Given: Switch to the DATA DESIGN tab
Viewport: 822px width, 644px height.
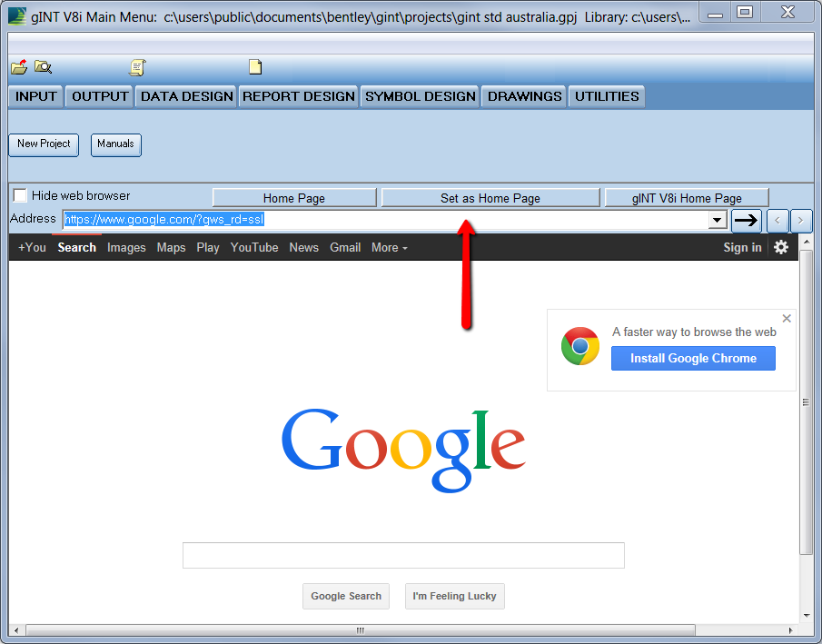Looking at the screenshot, I should (186, 96).
